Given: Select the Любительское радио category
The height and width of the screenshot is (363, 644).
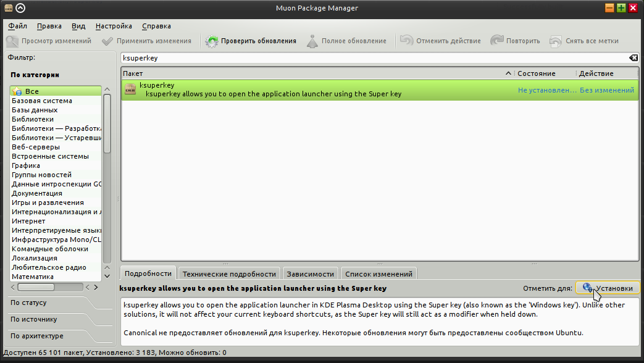Looking at the screenshot, I should pos(56,267).
